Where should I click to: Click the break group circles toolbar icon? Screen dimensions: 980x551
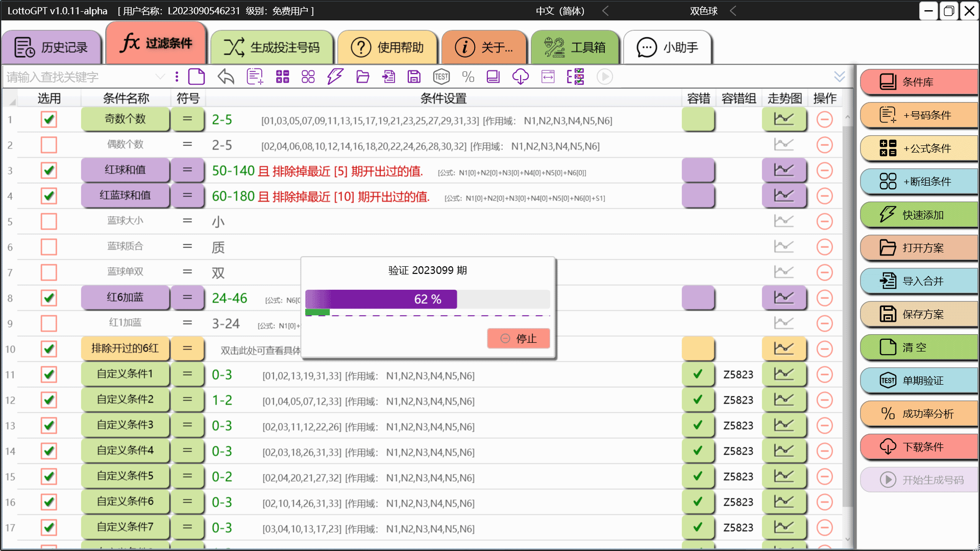[x=308, y=77]
